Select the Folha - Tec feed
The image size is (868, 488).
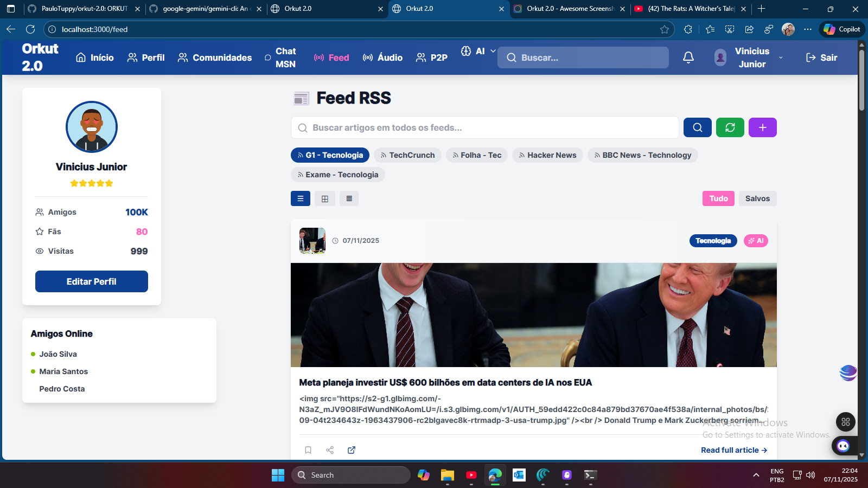tap(476, 155)
